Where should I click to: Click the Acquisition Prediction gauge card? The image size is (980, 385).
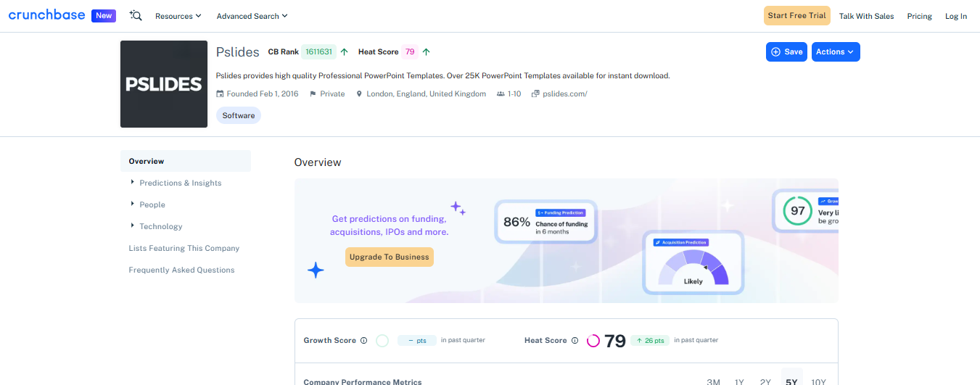tap(693, 262)
